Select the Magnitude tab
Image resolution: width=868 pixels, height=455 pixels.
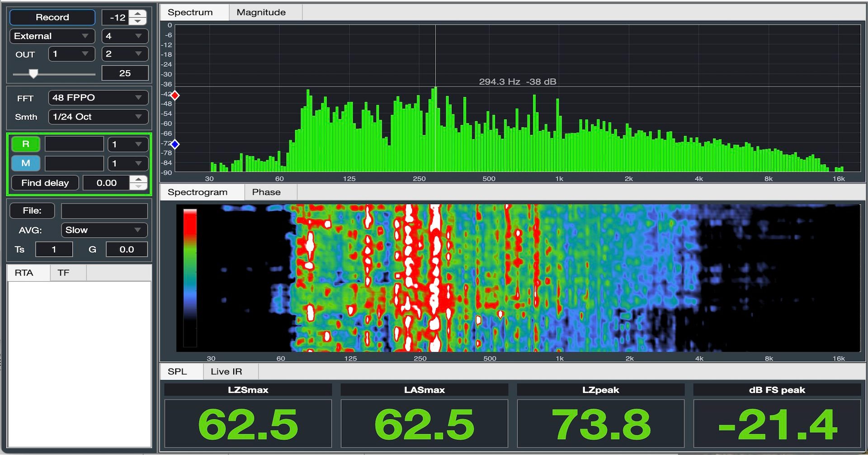(x=265, y=12)
